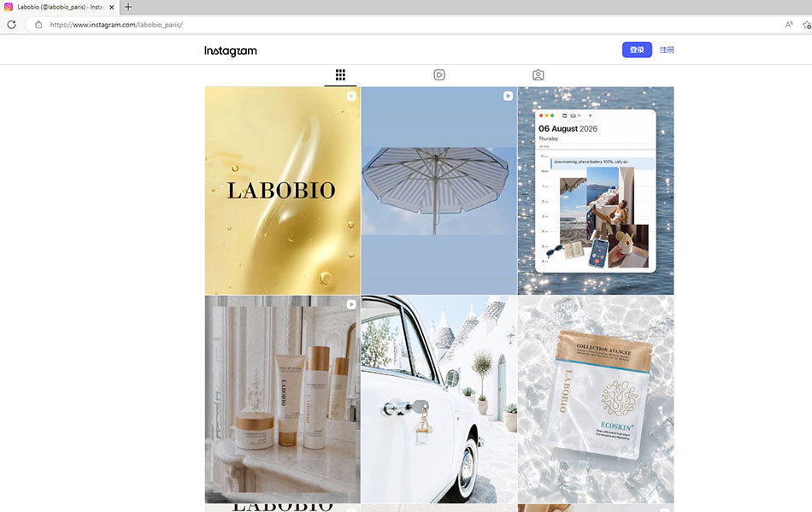Open the 注册 sign-up link
The width and height of the screenshot is (812, 512).
click(x=667, y=50)
